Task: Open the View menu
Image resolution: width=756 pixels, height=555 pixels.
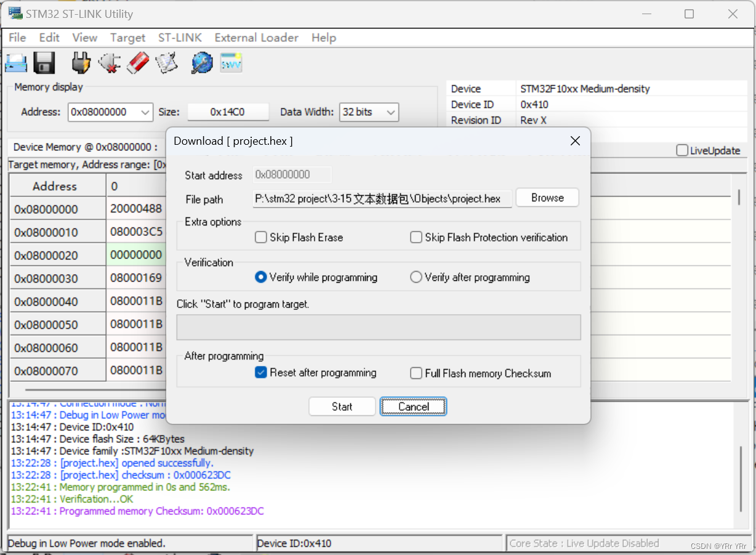Action: (85, 38)
